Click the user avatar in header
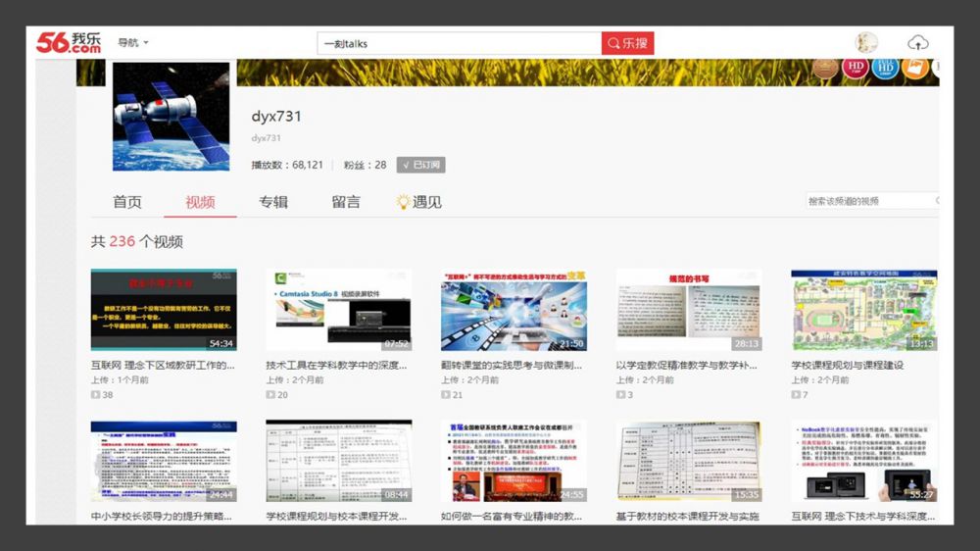Screen dimensions: 980x551 [x=866, y=43]
